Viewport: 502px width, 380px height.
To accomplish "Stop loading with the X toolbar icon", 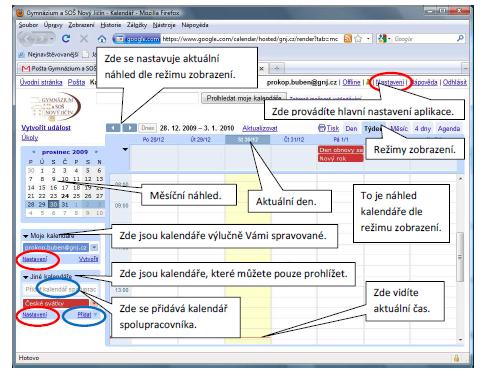I will coord(84,39).
